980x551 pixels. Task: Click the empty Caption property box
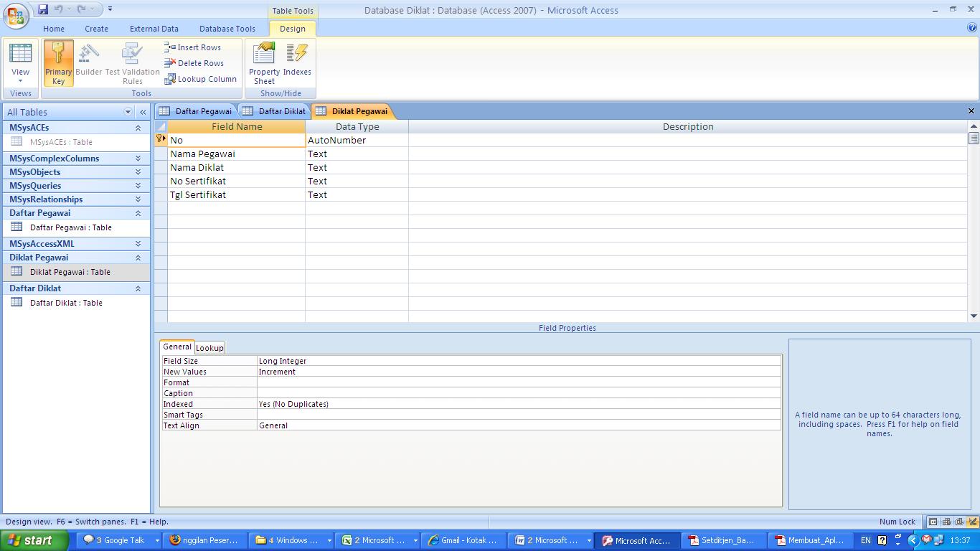click(x=519, y=393)
